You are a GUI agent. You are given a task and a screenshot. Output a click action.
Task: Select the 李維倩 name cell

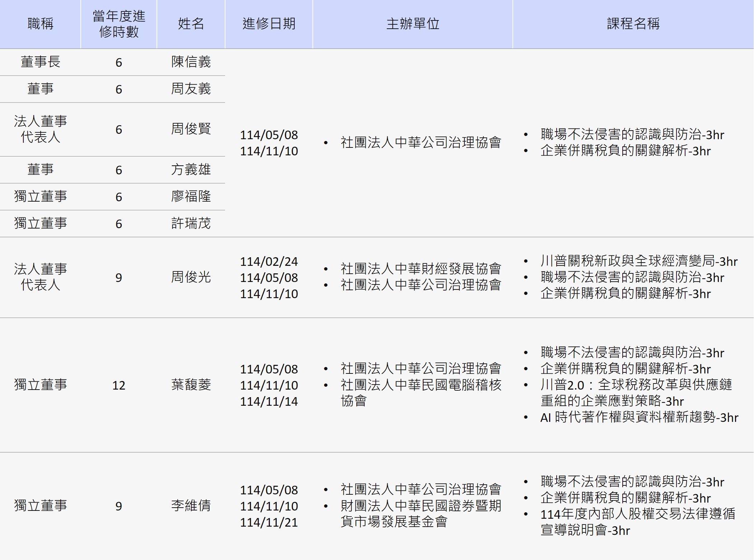click(x=191, y=506)
